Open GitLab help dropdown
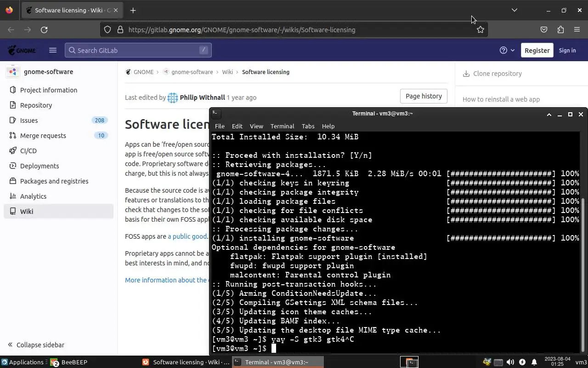 coord(507,50)
